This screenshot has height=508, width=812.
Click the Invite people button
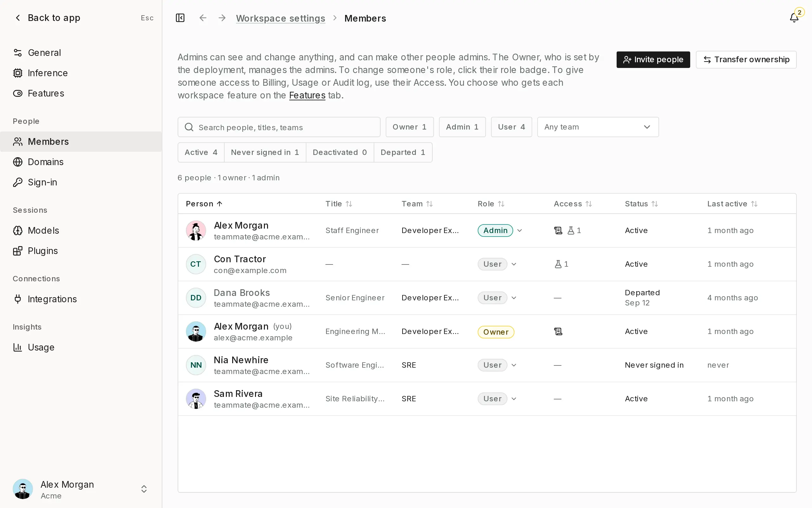(x=653, y=59)
